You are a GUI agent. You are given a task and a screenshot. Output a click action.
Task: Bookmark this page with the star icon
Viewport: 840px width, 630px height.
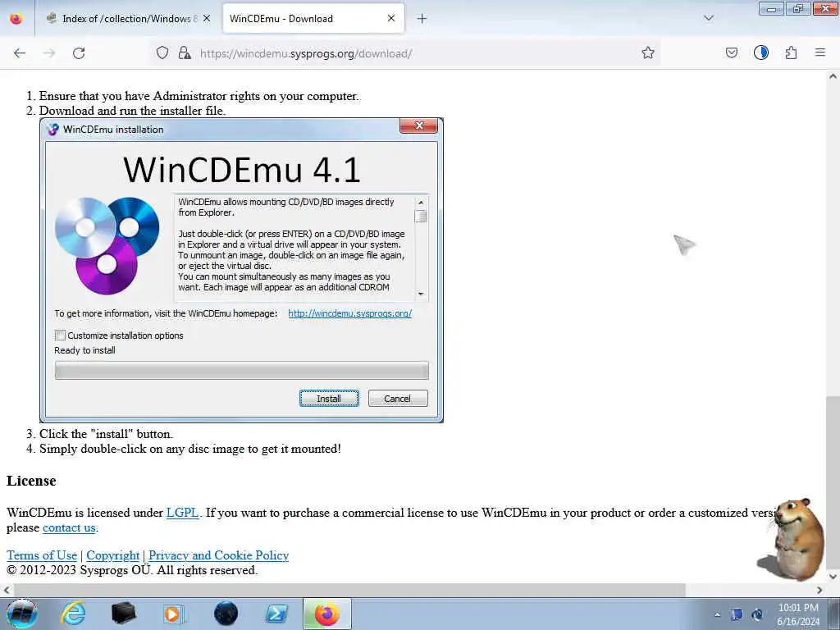coord(648,53)
